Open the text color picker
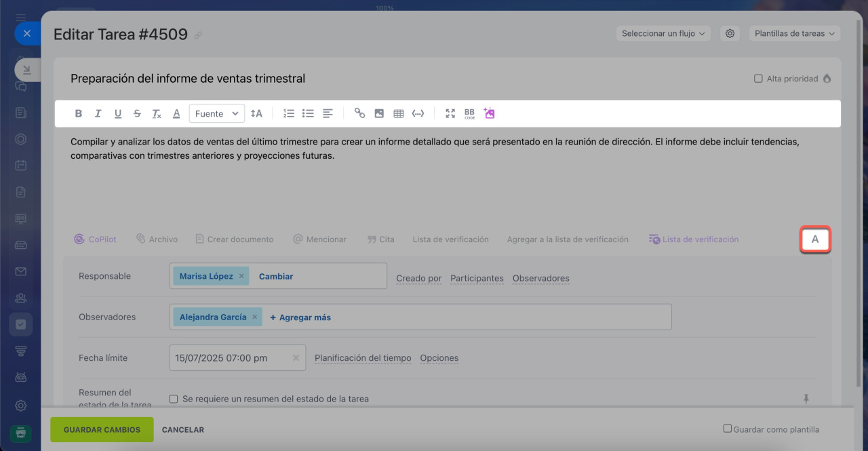868x451 pixels. (x=176, y=114)
